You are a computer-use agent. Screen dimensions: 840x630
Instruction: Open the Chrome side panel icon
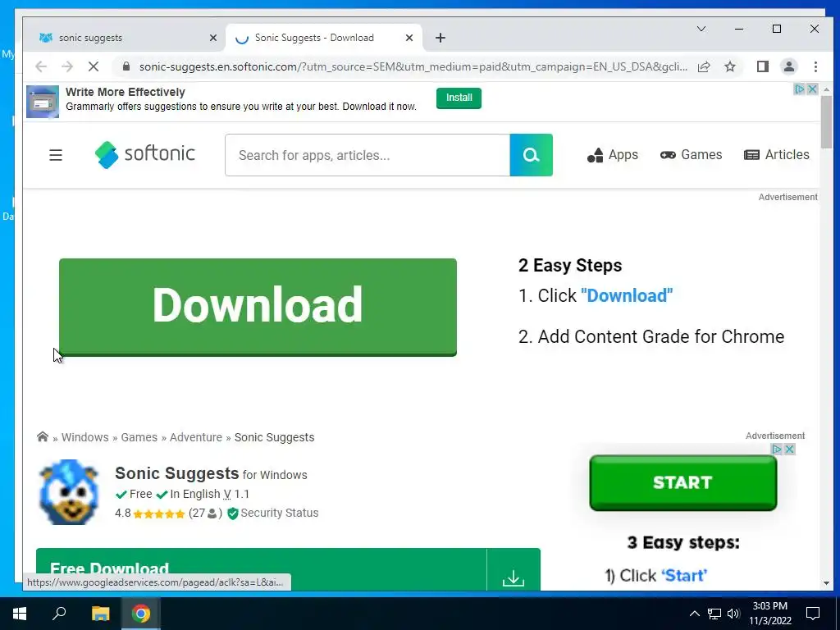coord(762,66)
